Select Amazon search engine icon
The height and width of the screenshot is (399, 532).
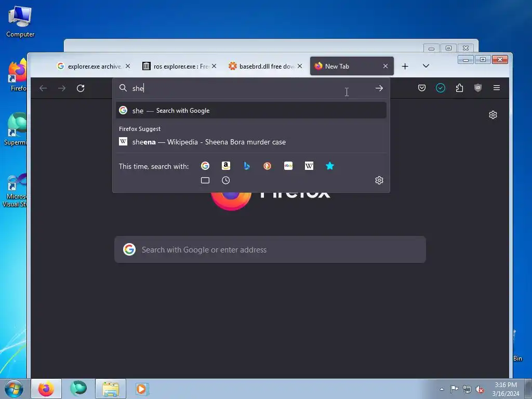(x=226, y=166)
